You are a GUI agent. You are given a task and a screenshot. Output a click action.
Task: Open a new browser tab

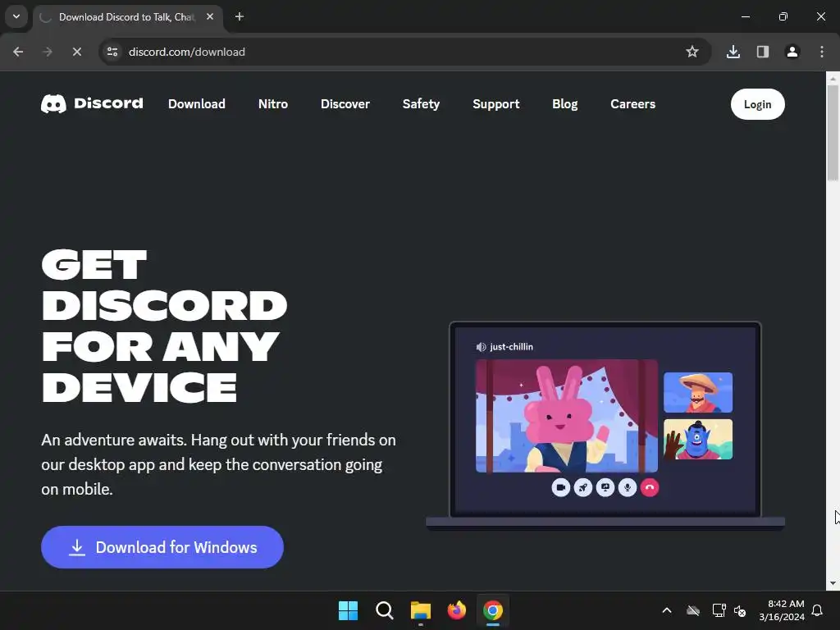(240, 16)
